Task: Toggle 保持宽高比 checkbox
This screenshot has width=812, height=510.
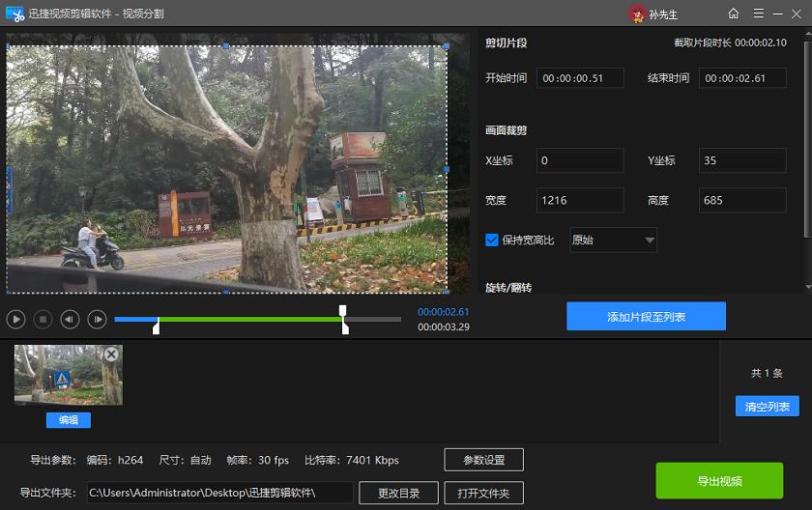Action: tap(492, 240)
